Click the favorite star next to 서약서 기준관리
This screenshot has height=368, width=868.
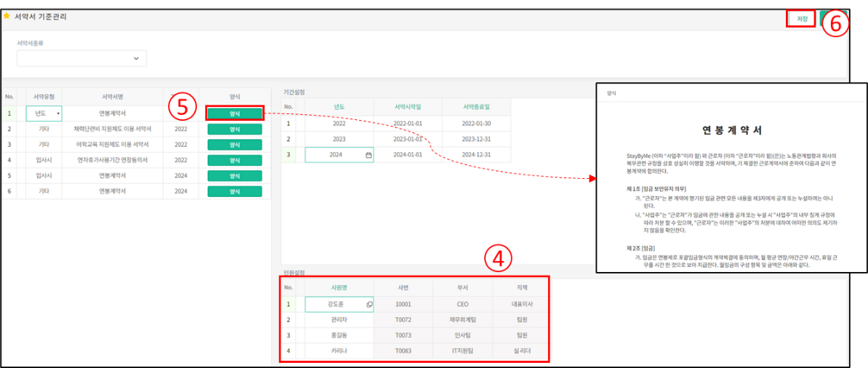coord(7,16)
